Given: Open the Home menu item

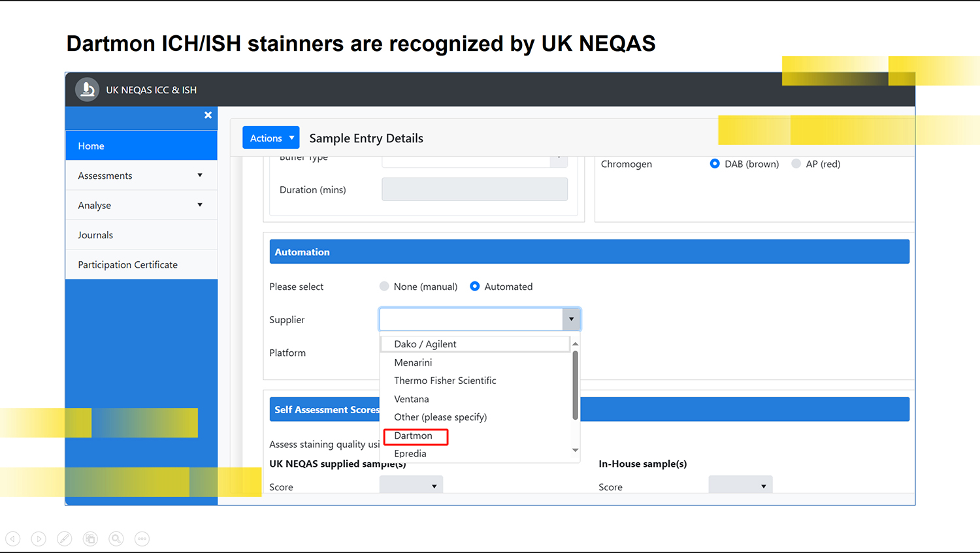Looking at the screenshot, I should coord(141,146).
